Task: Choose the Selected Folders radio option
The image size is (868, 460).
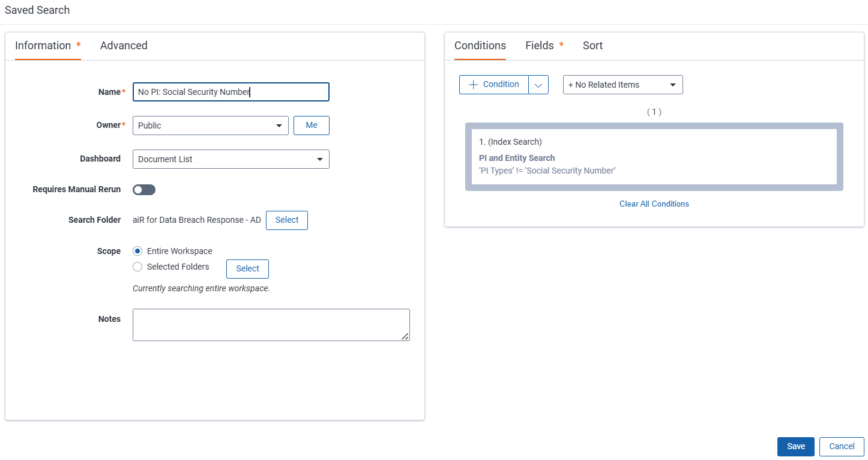Action: tap(137, 267)
